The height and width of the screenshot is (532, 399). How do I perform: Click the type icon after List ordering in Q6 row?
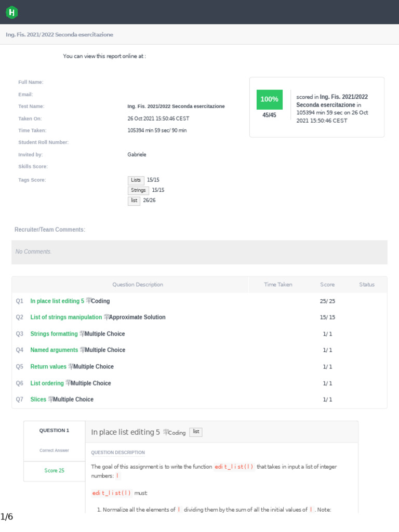click(x=68, y=383)
